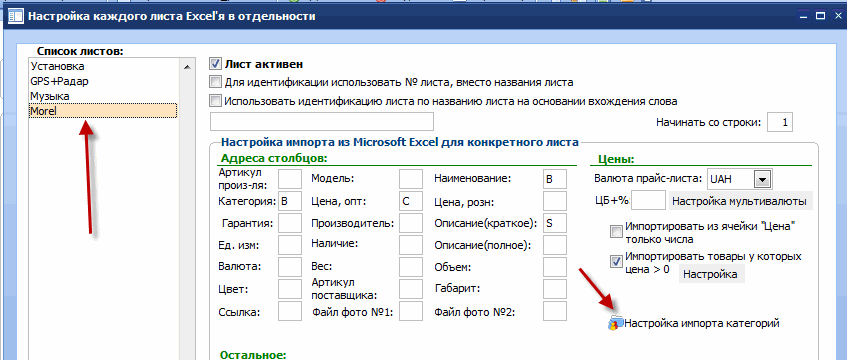847x360 pixels.
Task: Click the 'Ед. изм' column field
Action: pos(290,245)
